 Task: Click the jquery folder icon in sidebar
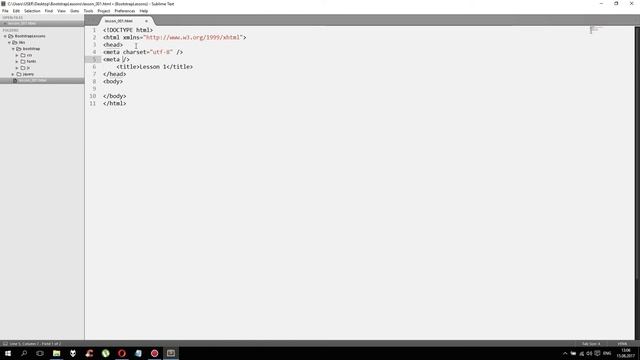click(19, 74)
